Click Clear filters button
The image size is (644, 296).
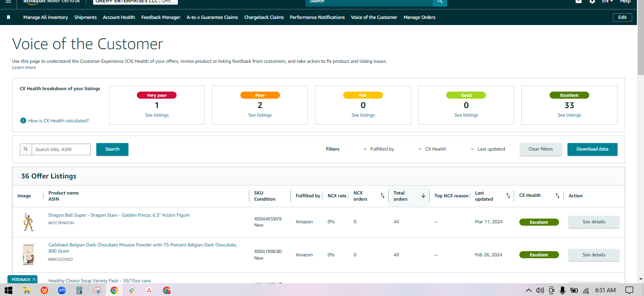click(x=541, y=149)
